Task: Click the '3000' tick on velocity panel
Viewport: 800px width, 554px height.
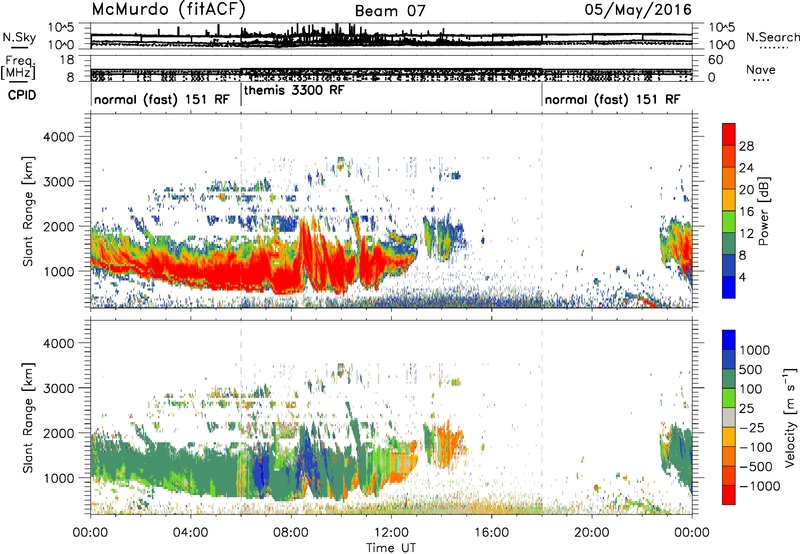Action: click(x=58, y=388)
